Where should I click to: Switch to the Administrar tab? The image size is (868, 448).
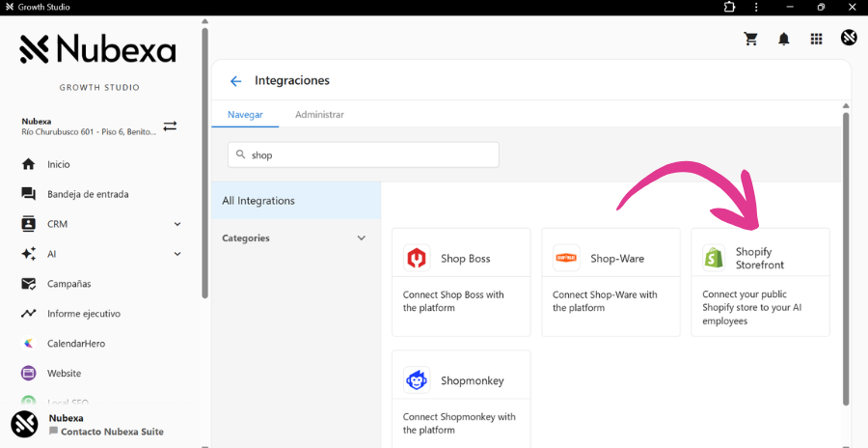tap(319, 115)
